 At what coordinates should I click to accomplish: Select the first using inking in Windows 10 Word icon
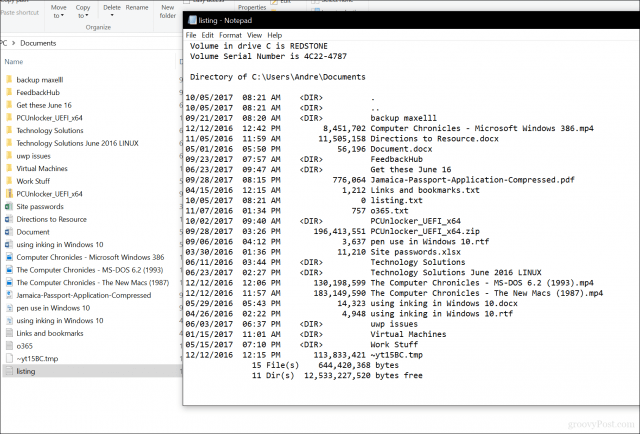(x=9, y=244)
